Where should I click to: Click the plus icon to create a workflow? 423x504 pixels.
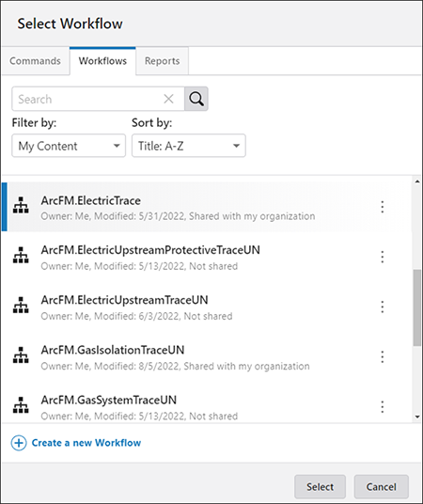pyautogui.click(x=19, y=443)
